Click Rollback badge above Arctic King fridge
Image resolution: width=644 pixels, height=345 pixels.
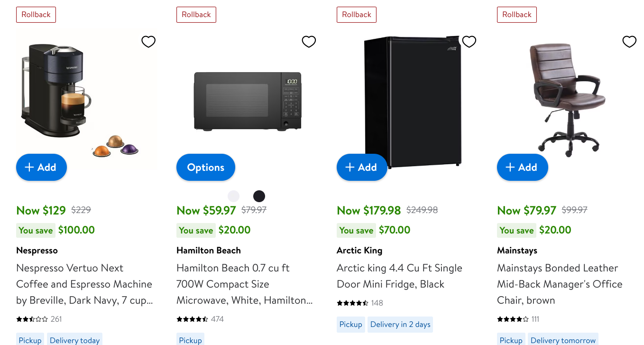[357, 15]
